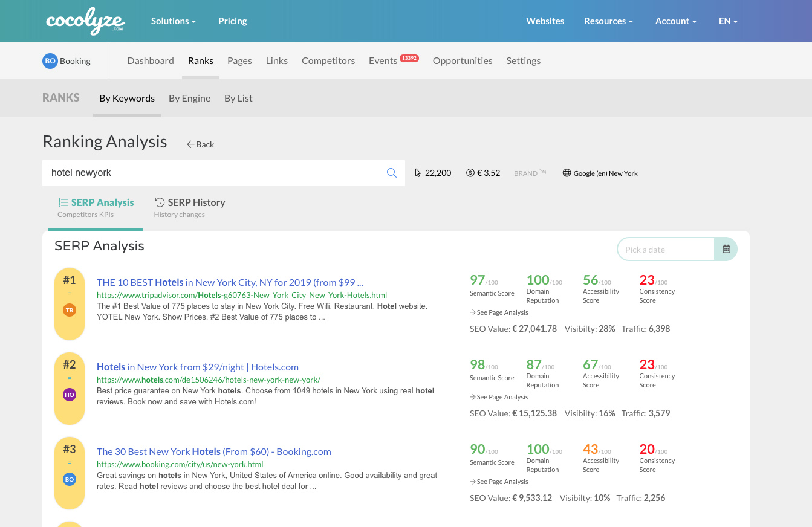
Task: Click the BO booking badge on rank #3
Action: pos(70,480)
